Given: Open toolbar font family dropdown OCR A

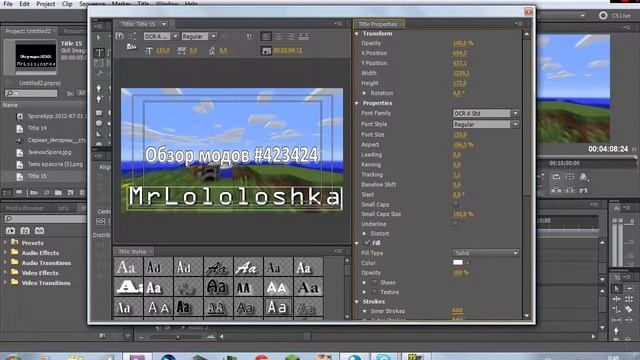Looking at the screenshot, I should 161,36.
